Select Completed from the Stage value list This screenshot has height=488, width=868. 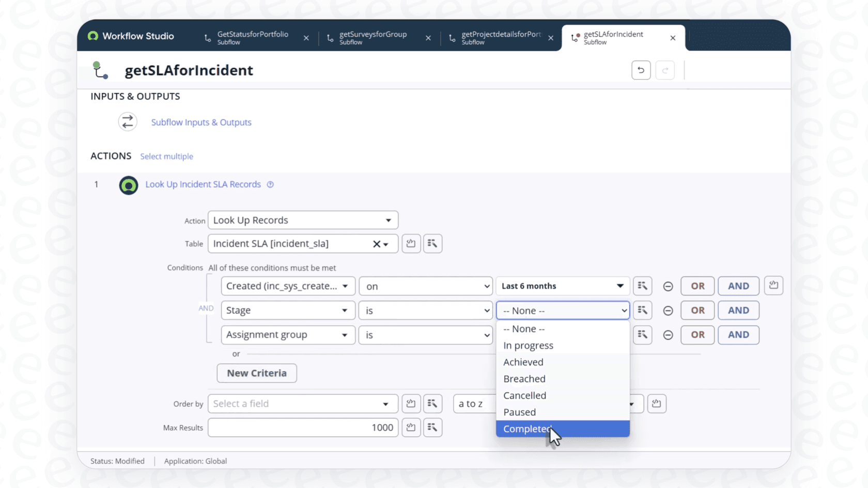(x=527, y=429)
